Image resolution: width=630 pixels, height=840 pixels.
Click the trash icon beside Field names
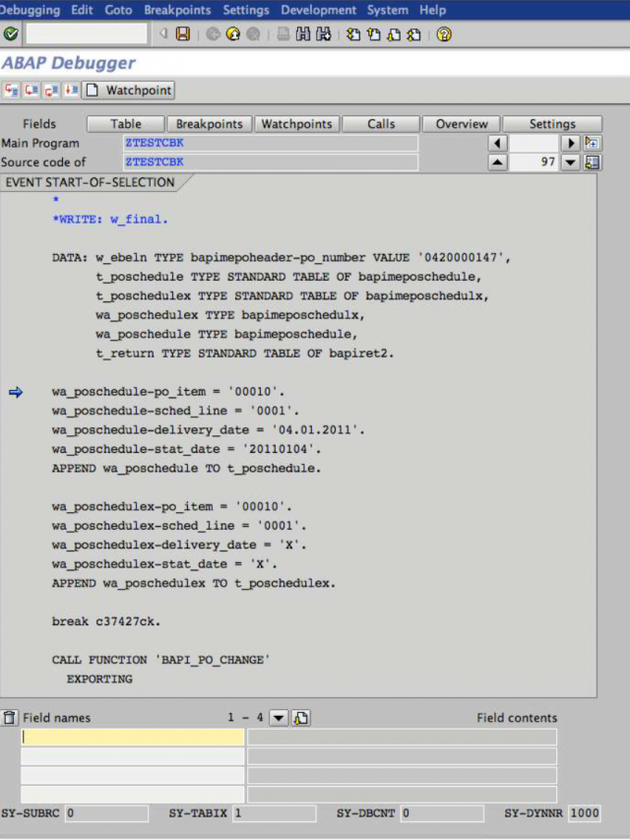[9, 717]
